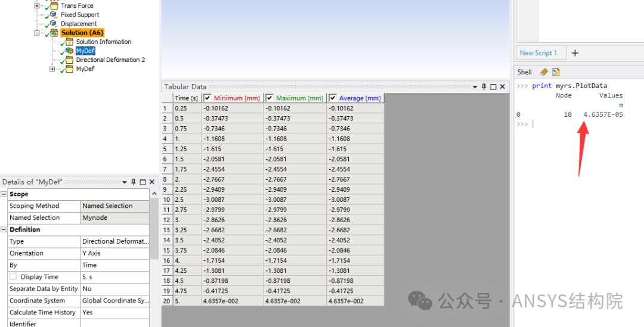This screenshot has width=644, height=327.
Task: Click the empty Identifier value field
Action: tap(115, 323)
